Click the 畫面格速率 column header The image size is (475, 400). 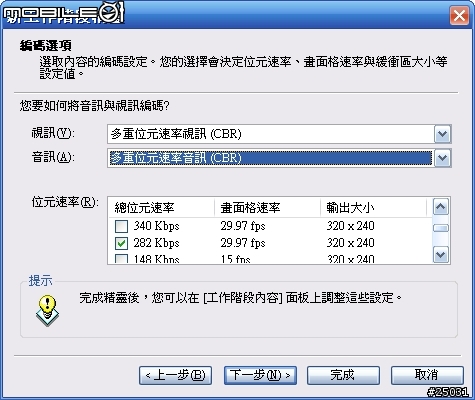[267, 208]
